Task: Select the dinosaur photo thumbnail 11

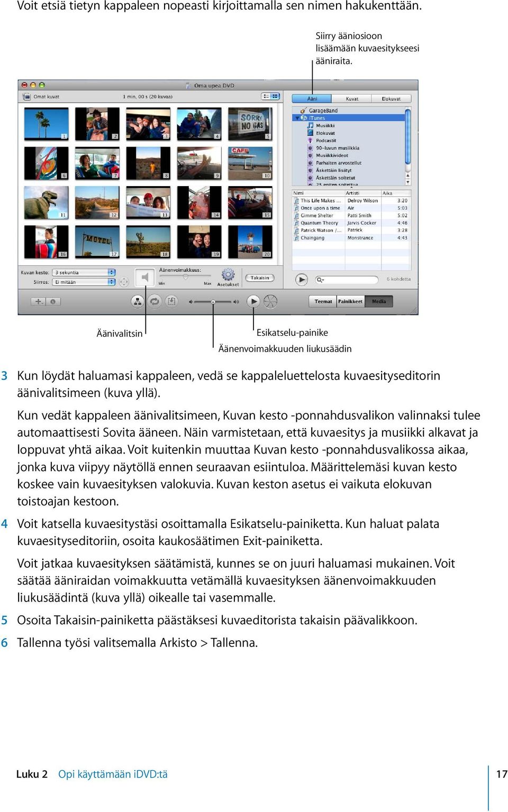Action: pos(47,202)
